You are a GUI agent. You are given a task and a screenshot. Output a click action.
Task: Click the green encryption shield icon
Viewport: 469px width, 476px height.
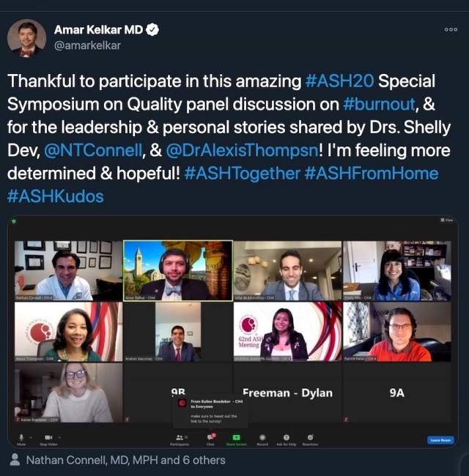14,221
